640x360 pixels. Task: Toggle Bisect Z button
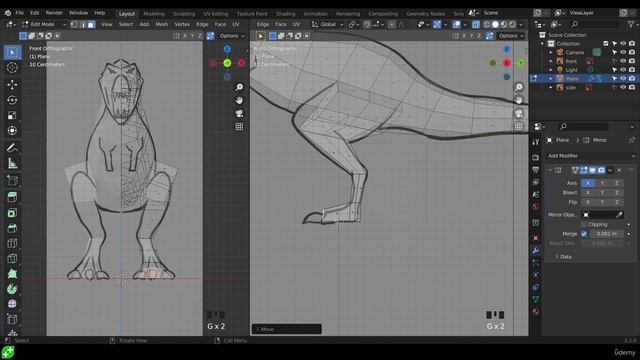point(616,193)
